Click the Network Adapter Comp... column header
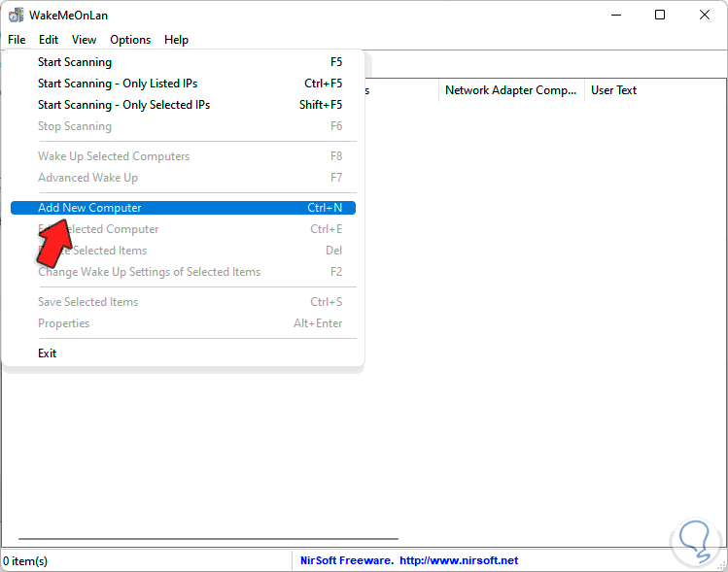Image resolution: width=728 pixels, height=572 pixels. pyautogui.click(x=511, y=90)
